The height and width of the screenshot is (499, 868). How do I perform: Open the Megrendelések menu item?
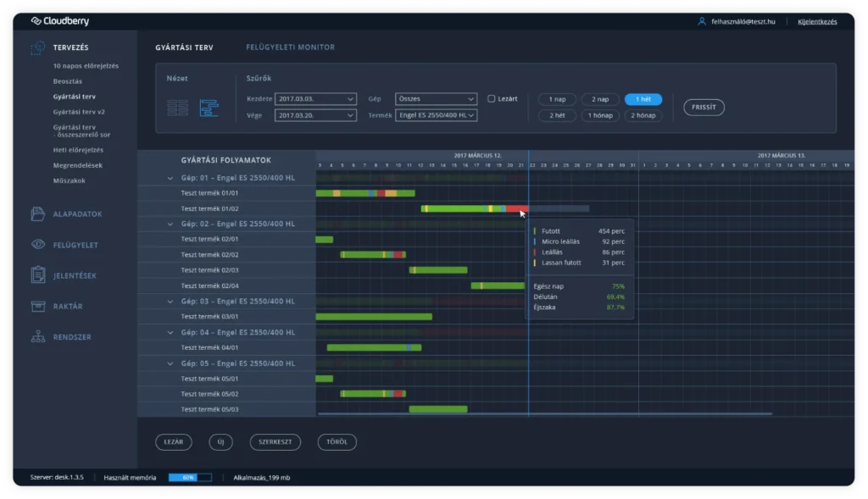coord(78,165)
